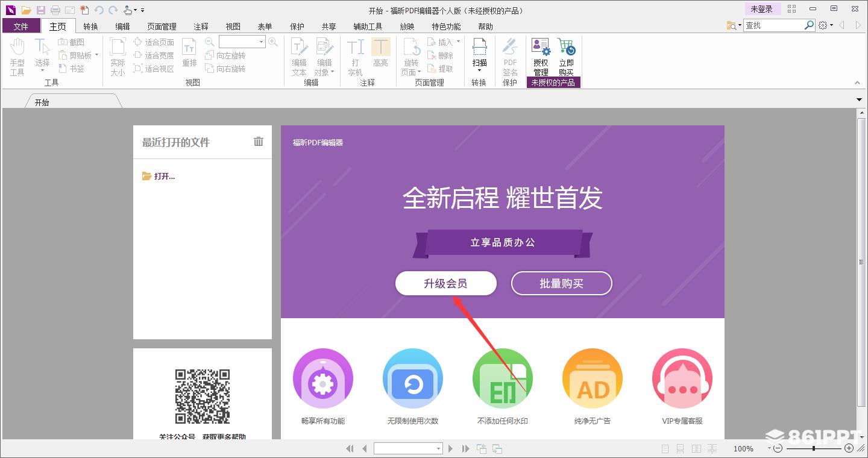868x458 pixels.
Task: Open the ribbon zoom percentage combo box
Action: pyautogui.click(x=242, y=42)
